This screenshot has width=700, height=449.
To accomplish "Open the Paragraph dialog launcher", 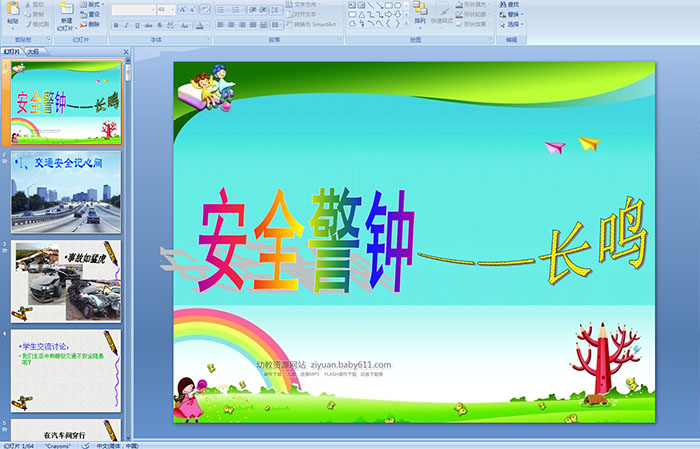I will pyautogui.click(x=340, y=40).
